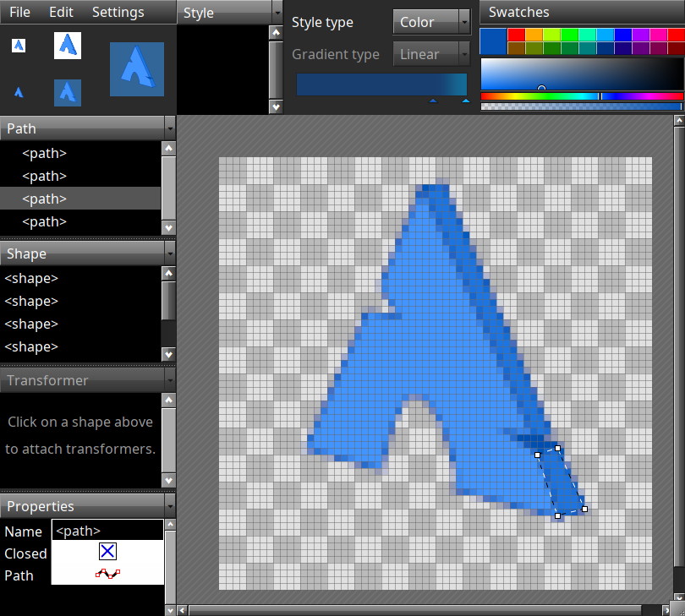
Task: Click the Path property curve icon
Action: (x=107, y=574)
